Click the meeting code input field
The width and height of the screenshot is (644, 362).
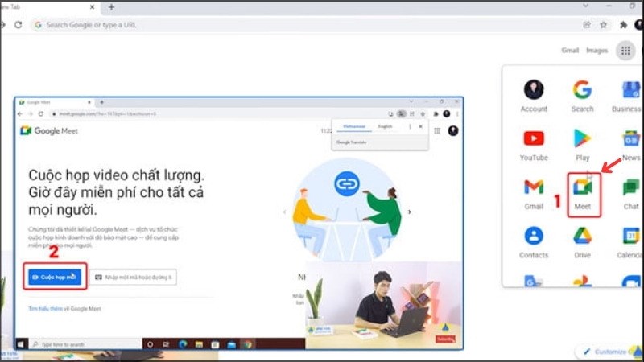(x=133, y=277)
